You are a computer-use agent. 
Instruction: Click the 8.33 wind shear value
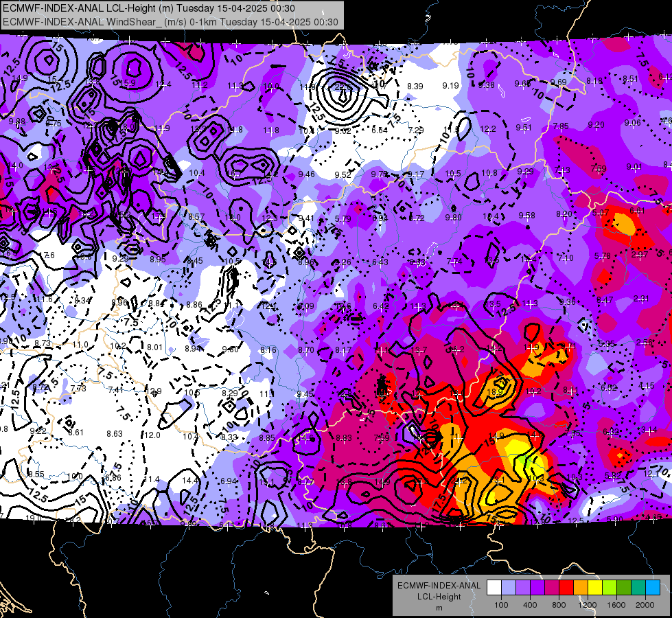pos(229,437)
